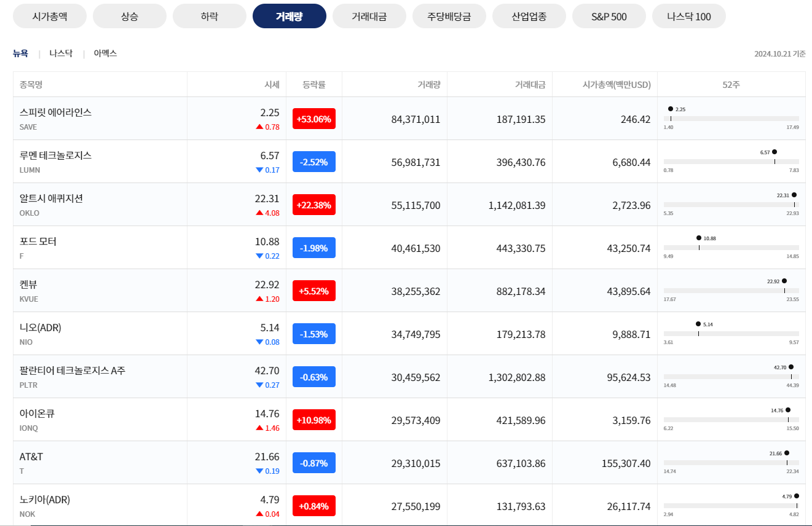This screenshot has width=812, height=526.
Task: Open stock AT&T
Action: point(31,457)
